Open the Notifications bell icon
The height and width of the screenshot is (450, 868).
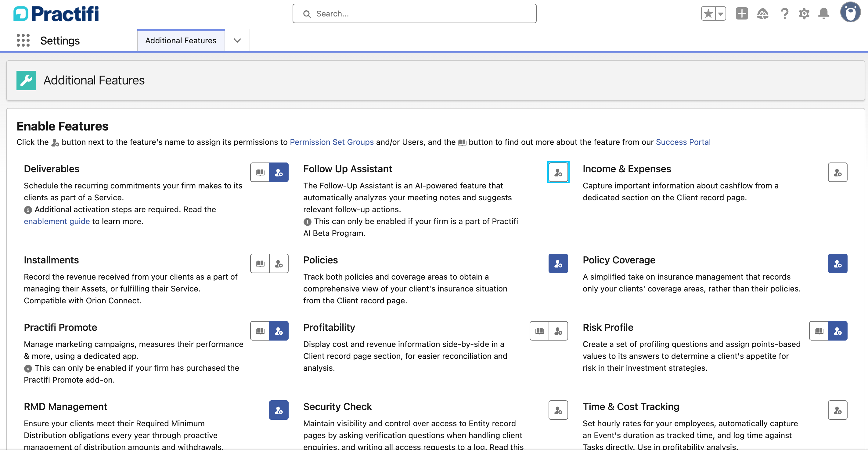click(823, 14)
